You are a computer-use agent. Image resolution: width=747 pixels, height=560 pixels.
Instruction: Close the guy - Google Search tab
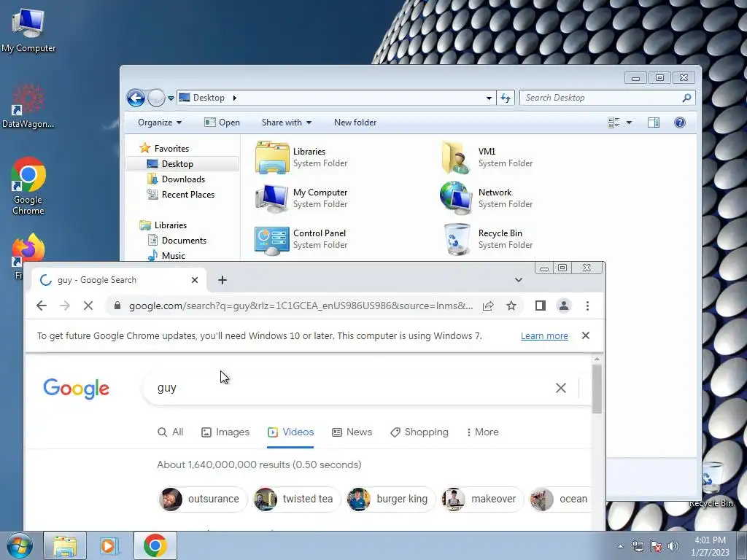coord(194,280)
